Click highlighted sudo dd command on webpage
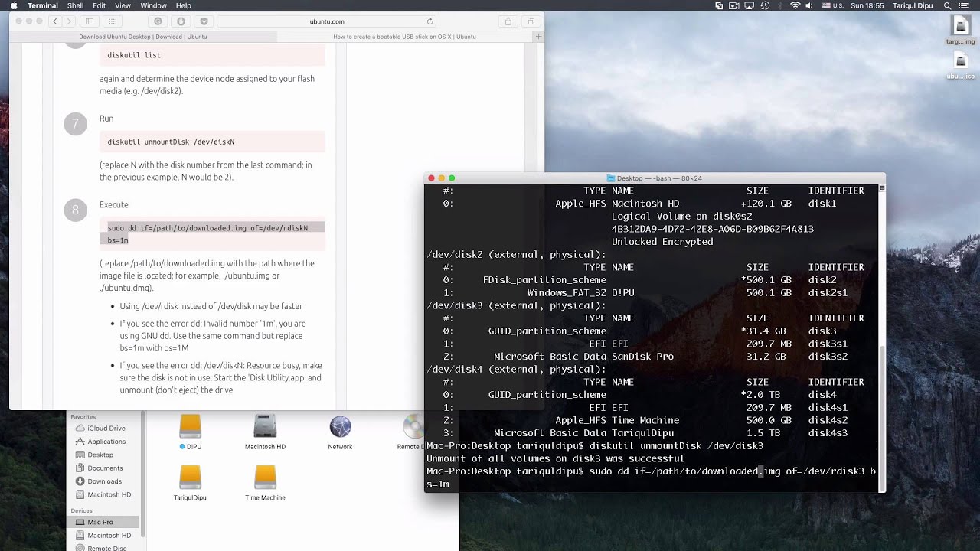Viewport: 980px width, 551px height. [212, 234]
